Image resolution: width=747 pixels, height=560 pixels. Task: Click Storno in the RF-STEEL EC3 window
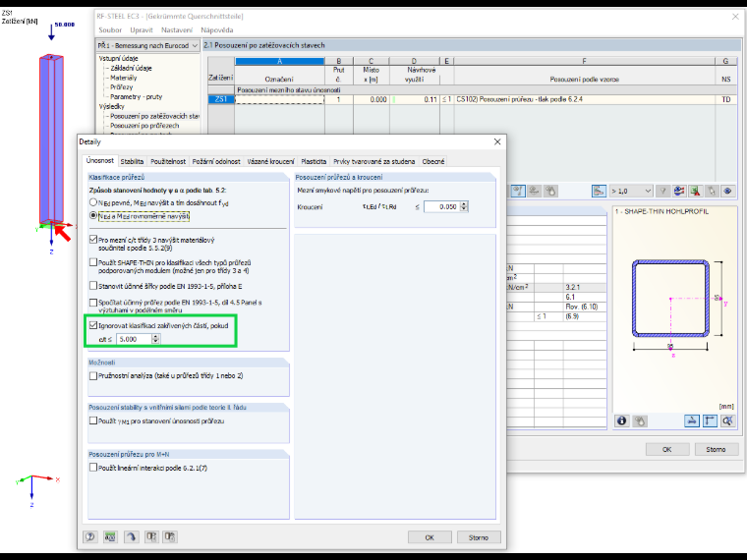[x=716, y=449]
